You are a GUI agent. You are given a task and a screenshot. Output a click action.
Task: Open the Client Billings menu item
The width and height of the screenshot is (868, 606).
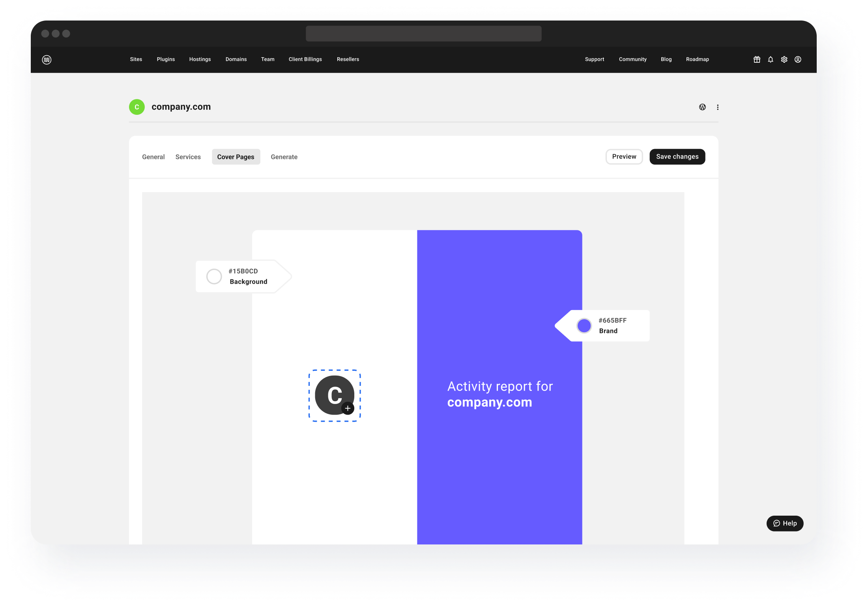305,59
